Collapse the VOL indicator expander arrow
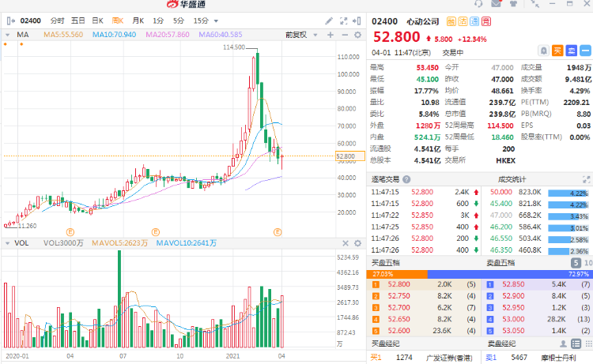The image size is (593, 364). coord(7,243)
